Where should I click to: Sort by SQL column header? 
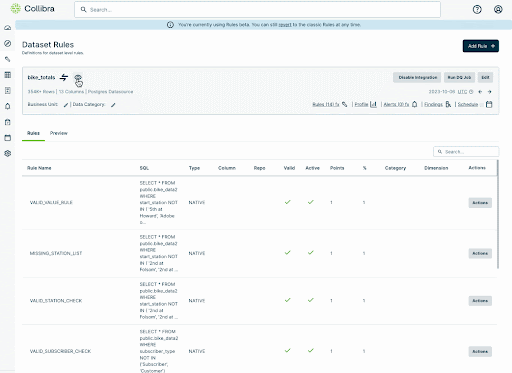point(144,168)
